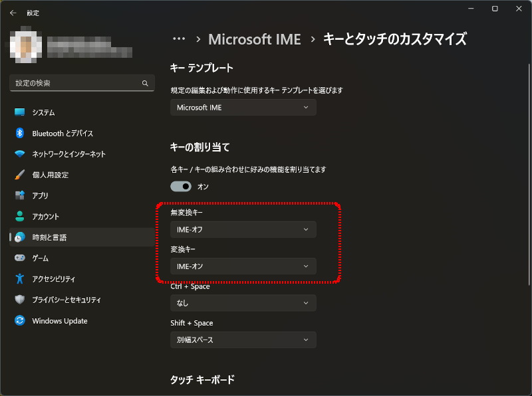The width and height of the screenshot is (532, 396).
Task: Select アプリ in the sidebar
Action: [82, 195]
